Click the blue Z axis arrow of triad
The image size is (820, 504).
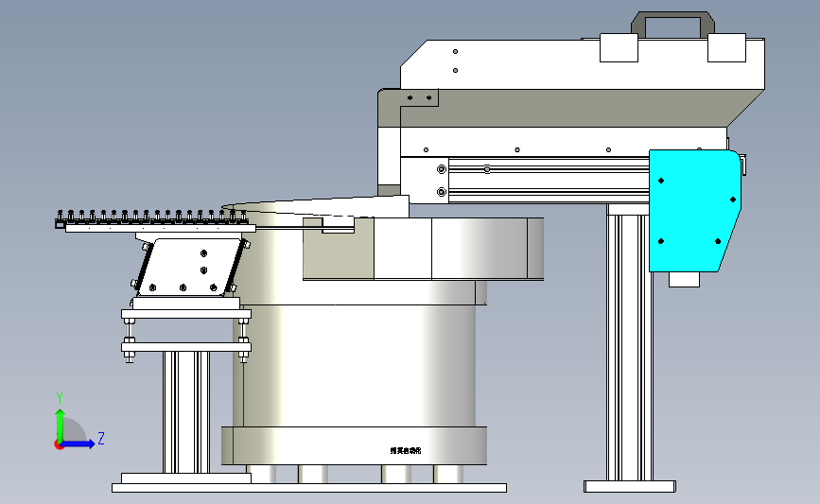(x=79, y=443)
